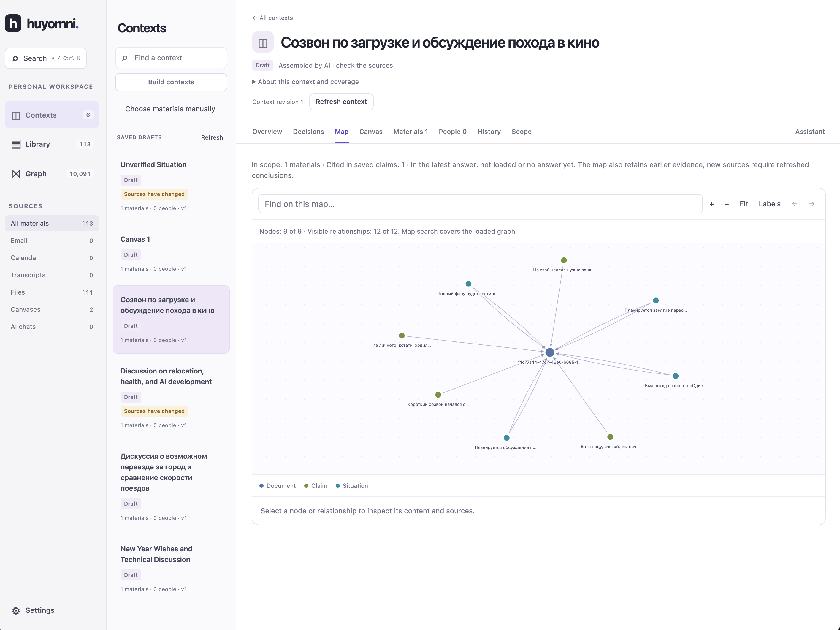Open the Graph section

click(x=52, y=174)
